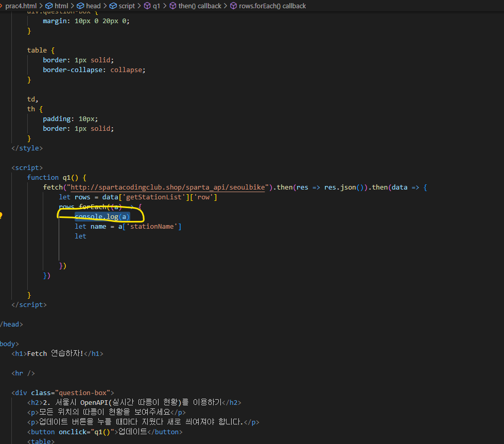Click the prac4.html breadcrumb
This screenshot has height=444, width=504.
tap(21, 6)
